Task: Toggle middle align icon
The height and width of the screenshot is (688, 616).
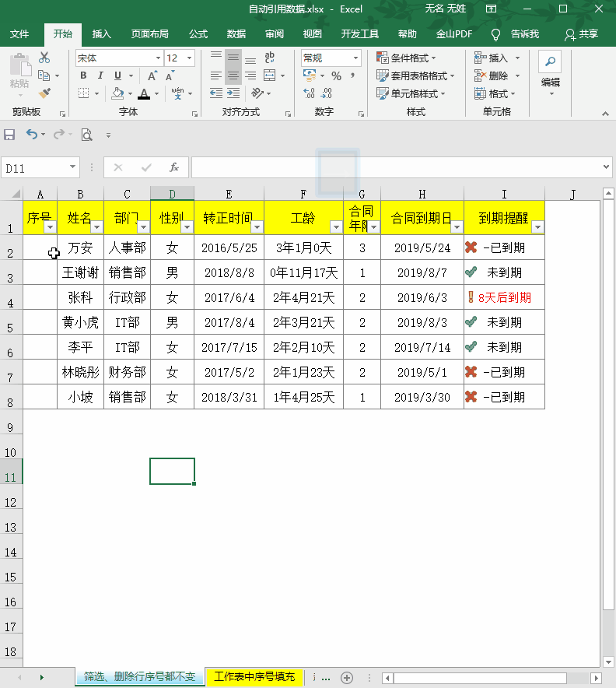Action: [233, 58]
